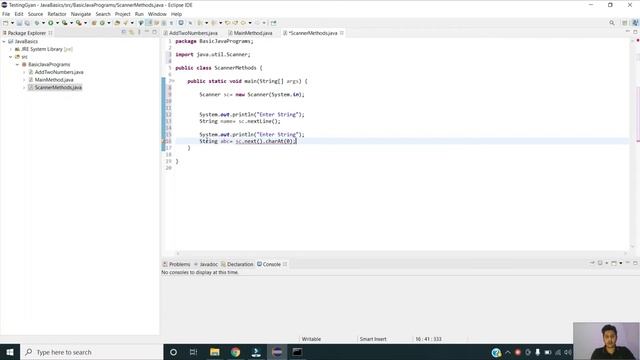Select the Console view tab
This screenshot has height=360, width=640.
point(269,264)
